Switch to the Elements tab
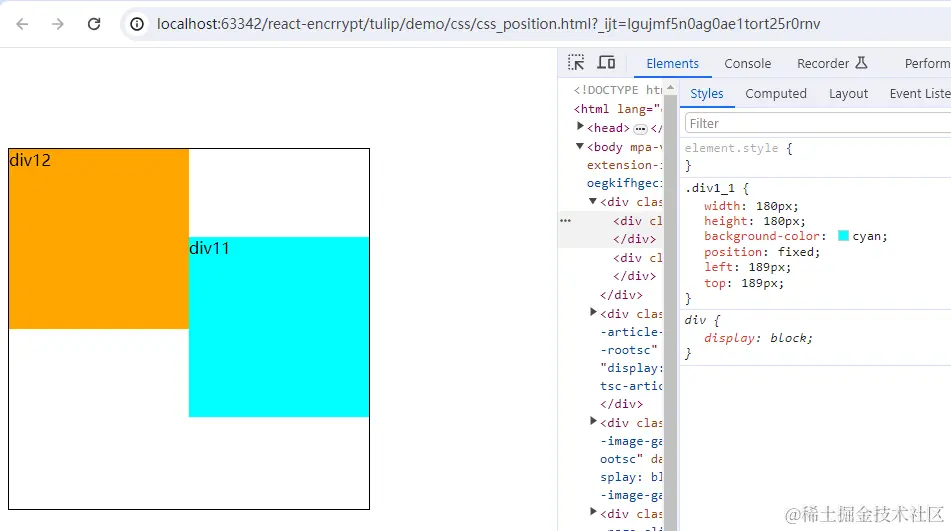The image size is (951, 531). [672, 63]
